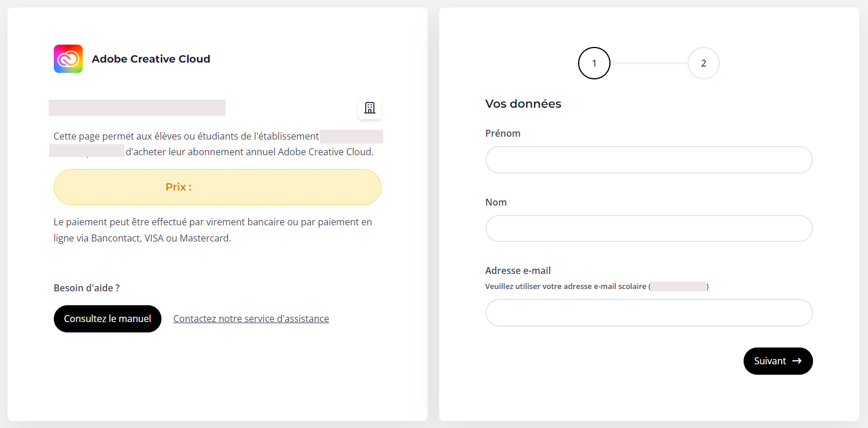Click the school e-mail hint text

(x=597, y=286)
